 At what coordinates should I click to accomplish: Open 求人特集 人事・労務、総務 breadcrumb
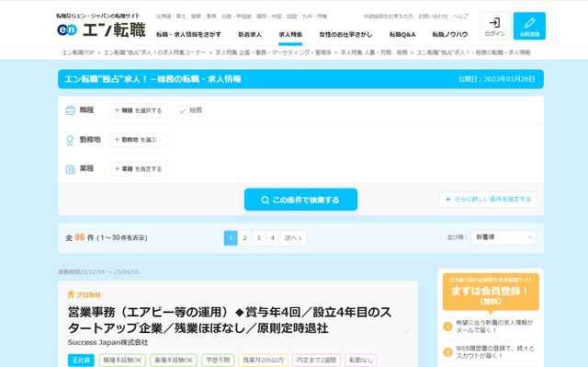(x=374, y=52)
